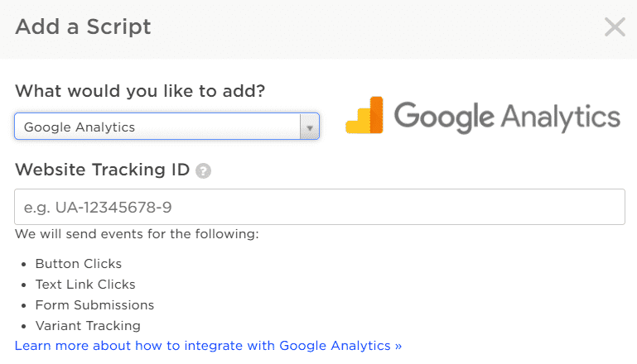This screenshot has height=364, width=637.
Task: Click the bullet beside Variant Tracking
Action: tap(24, 327)
